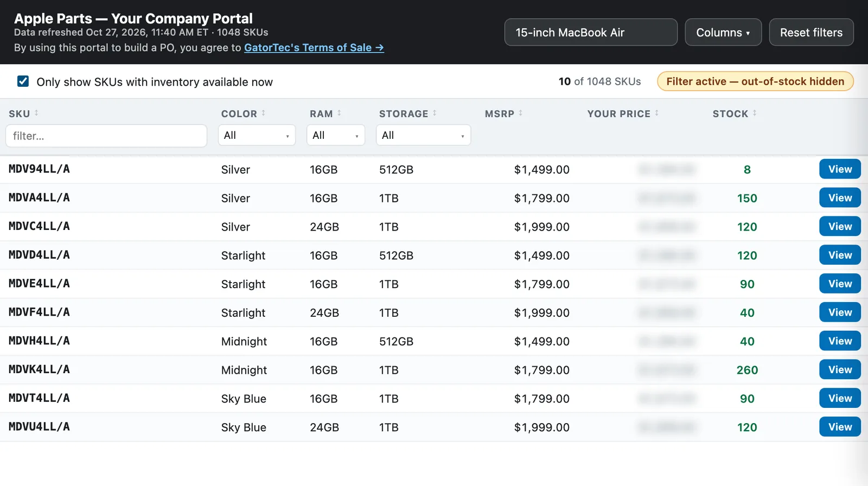Click the MSRP cell for MDVC4LL/A
Viewport: 868px width, 486px height.
pos(542,227)
